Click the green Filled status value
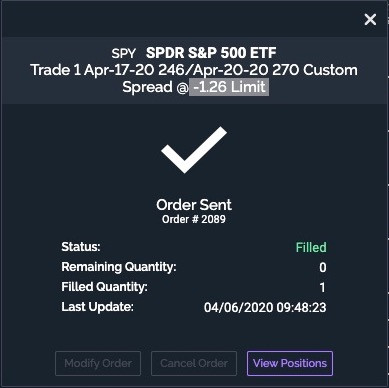Screen dimensions: 389x388 311,247
